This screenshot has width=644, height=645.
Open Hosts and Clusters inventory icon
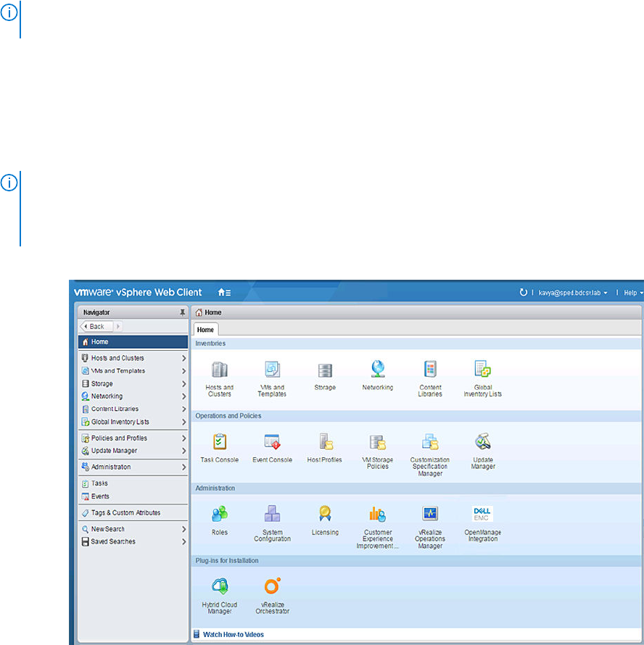click(x=220, y=370)
